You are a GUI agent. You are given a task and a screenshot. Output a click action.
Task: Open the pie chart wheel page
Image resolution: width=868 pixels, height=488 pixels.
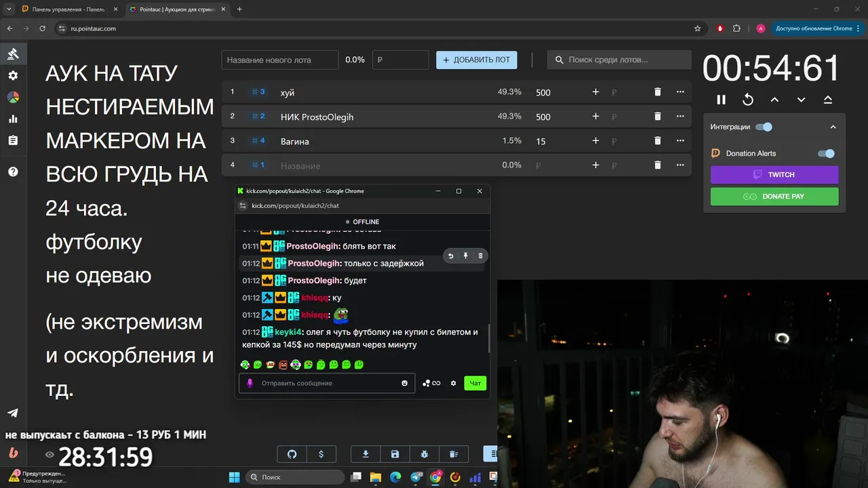[x=13, y=97]
